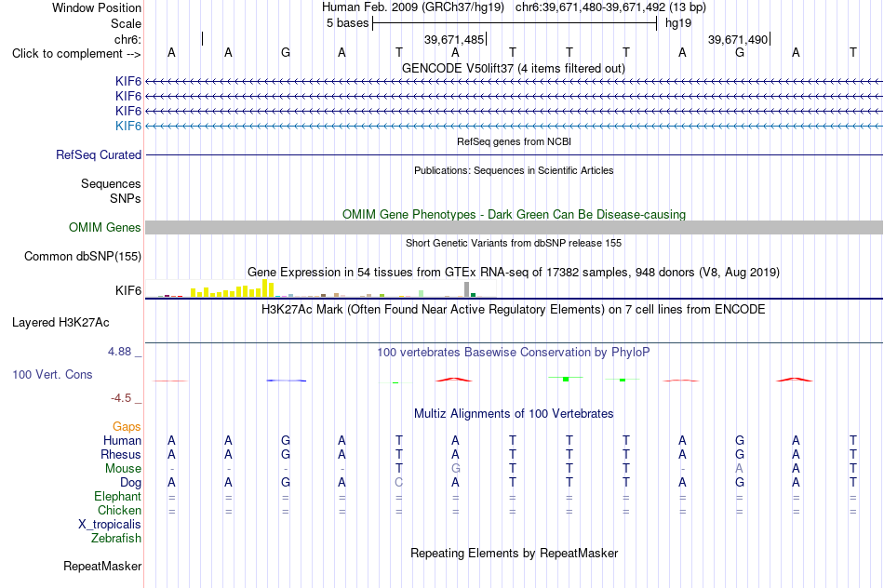Open the GENCODE V50lift37 track title
884x588 pixels.
click(513, 68)
